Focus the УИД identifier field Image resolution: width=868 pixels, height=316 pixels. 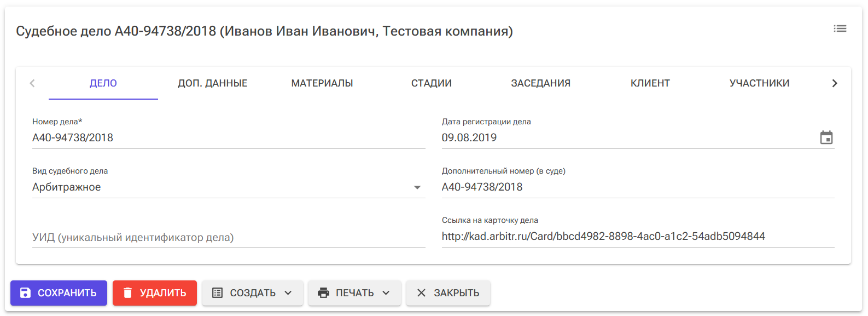[x=228, y=238]
